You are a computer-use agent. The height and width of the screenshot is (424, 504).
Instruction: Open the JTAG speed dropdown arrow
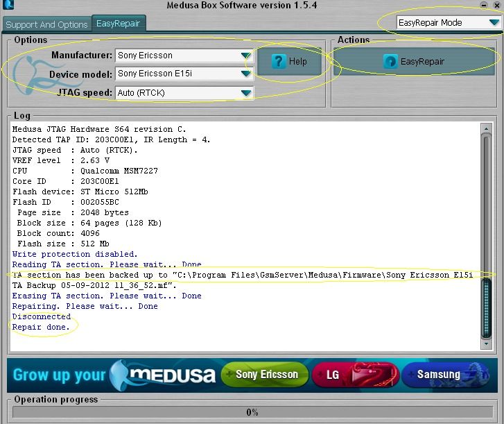click(x=245, y=93)
